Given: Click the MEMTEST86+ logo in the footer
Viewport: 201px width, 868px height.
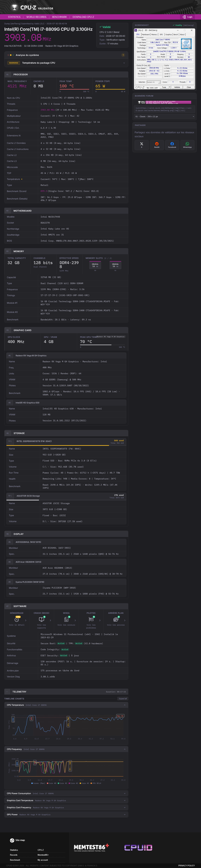Looking at the screenshot, I should 91,848.
